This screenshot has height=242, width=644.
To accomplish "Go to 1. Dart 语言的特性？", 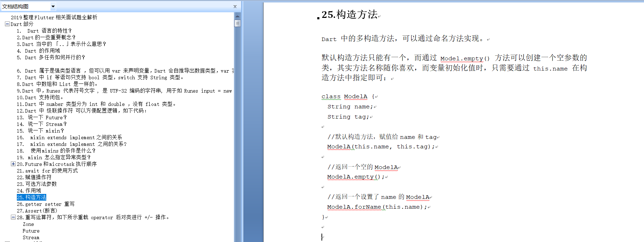I will 44,31.
